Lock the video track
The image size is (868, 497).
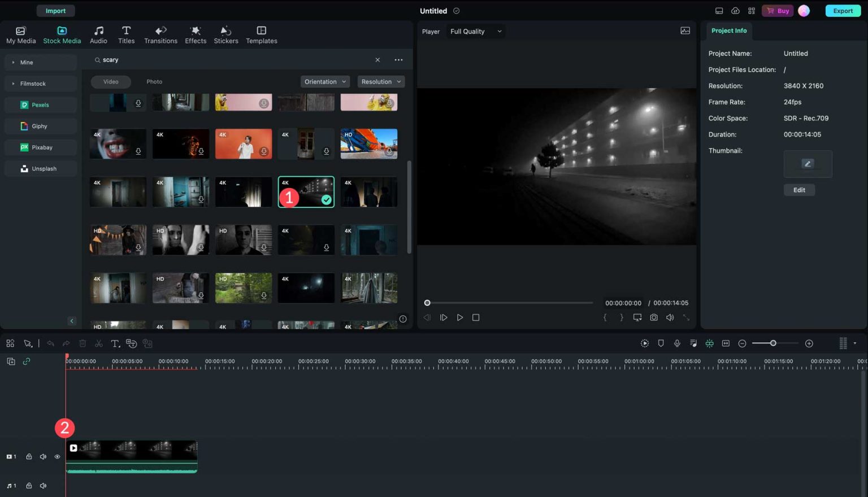pos(29,456)
